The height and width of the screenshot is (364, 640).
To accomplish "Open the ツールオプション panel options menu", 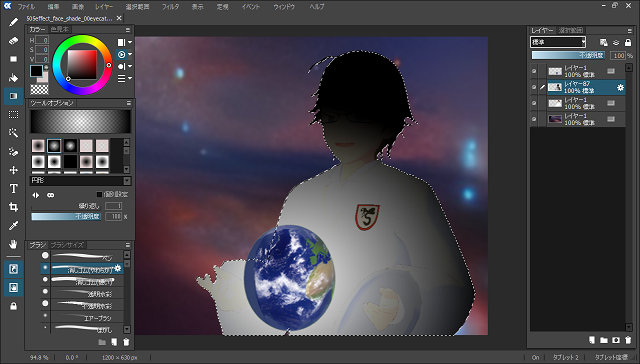I will [129, 103].
